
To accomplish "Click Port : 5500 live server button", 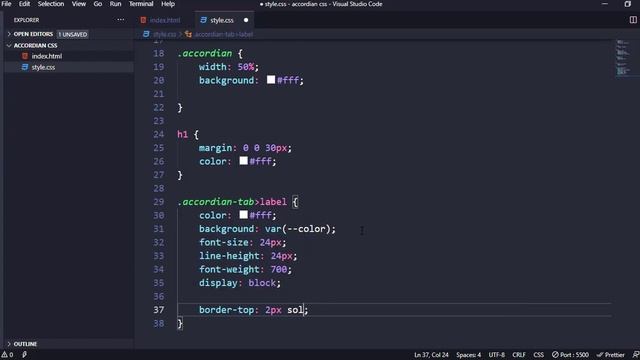I will [x=570, y=355].
